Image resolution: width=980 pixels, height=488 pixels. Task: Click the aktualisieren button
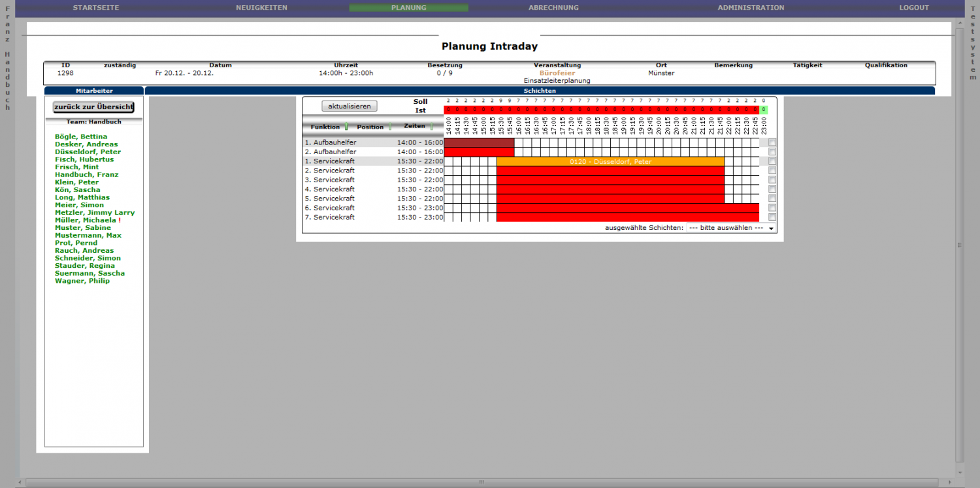(x=350, y=106)
